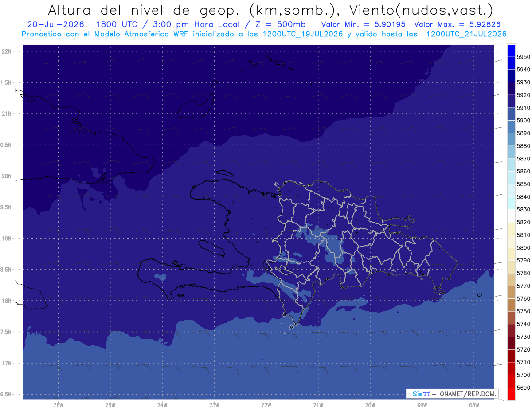Select the "5930" color bar label
Viewport: 532px width, 411px height.
tap(524, 82)
